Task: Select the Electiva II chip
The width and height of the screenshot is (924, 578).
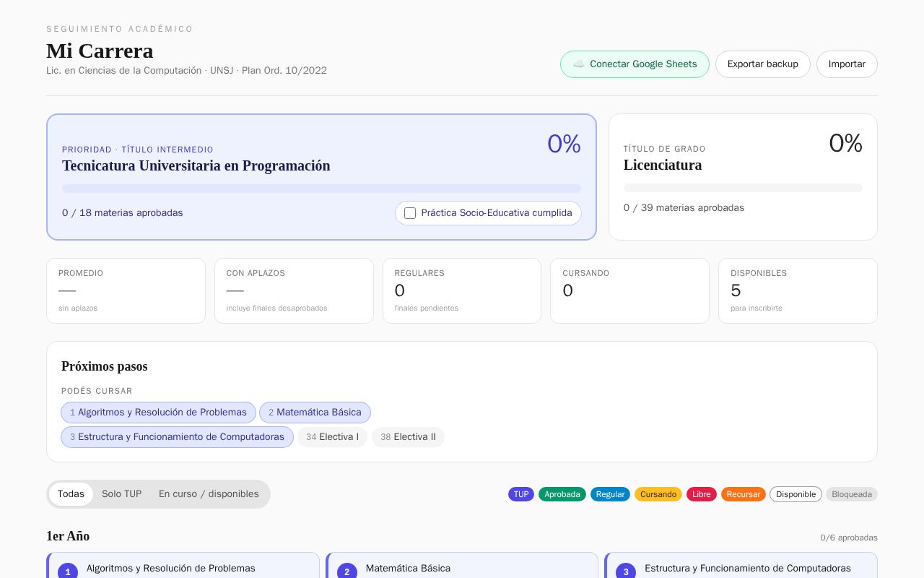Action: [408, 437]
